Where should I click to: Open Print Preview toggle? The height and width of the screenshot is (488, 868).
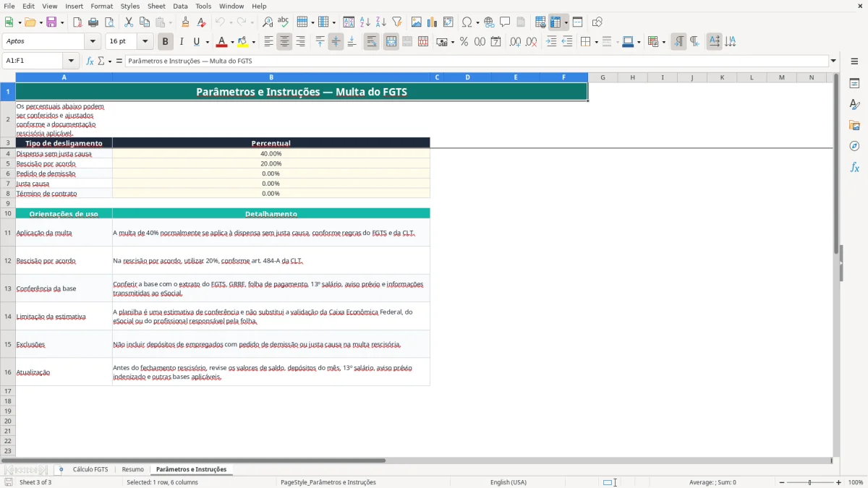[109, 22]
